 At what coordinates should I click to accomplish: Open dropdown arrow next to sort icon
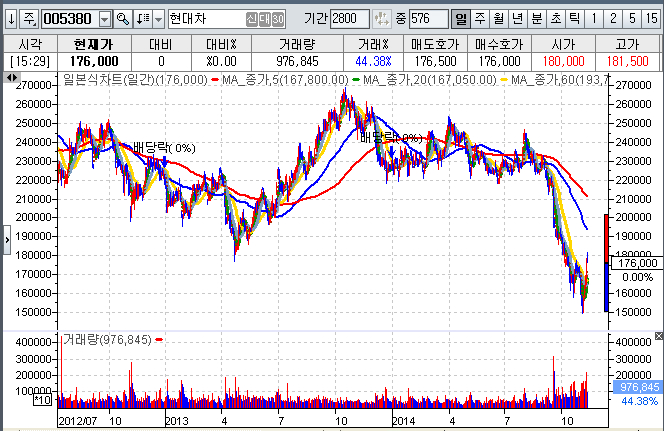click(158, 19)
